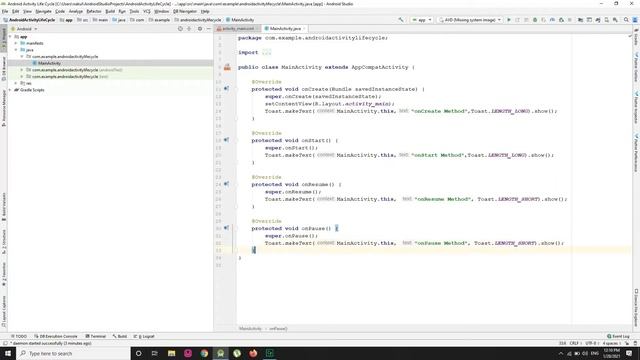Open Chrome from the taskbar

(x=204, y=353)
